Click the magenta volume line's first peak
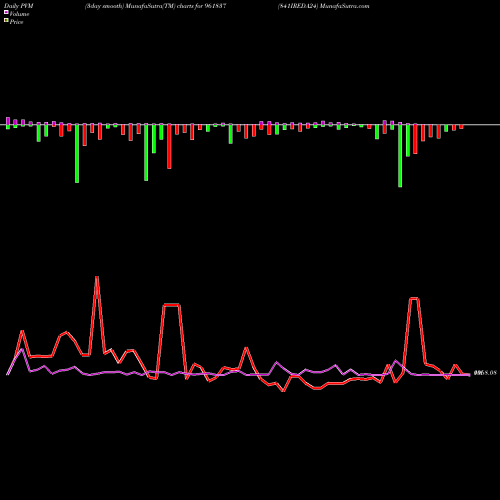The height and width of the screenshot is (500, 500). [x=22, y=349]
